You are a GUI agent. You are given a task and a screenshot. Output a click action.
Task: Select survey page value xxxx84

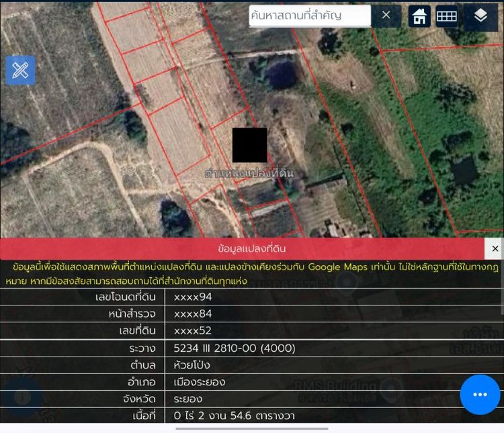193,314
